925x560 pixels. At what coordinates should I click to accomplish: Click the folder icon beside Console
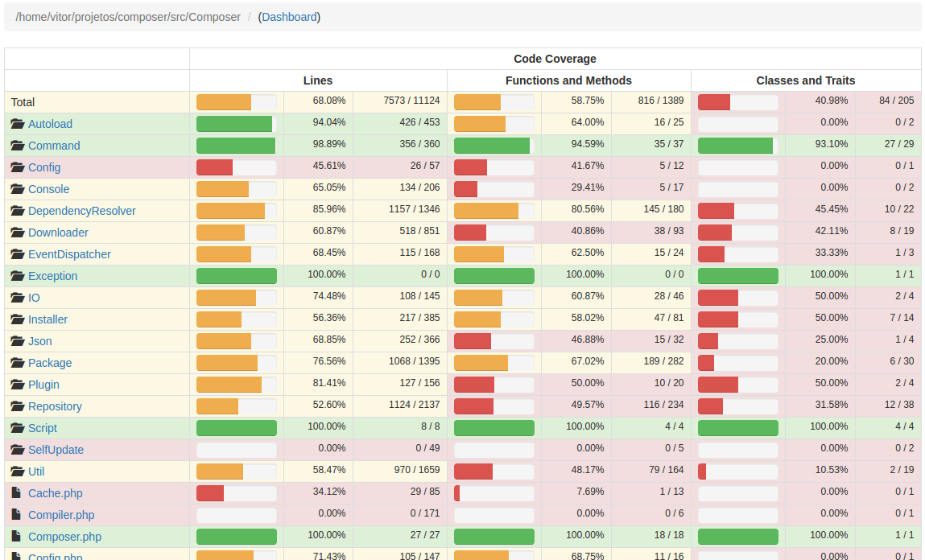(x=18, y=189)
